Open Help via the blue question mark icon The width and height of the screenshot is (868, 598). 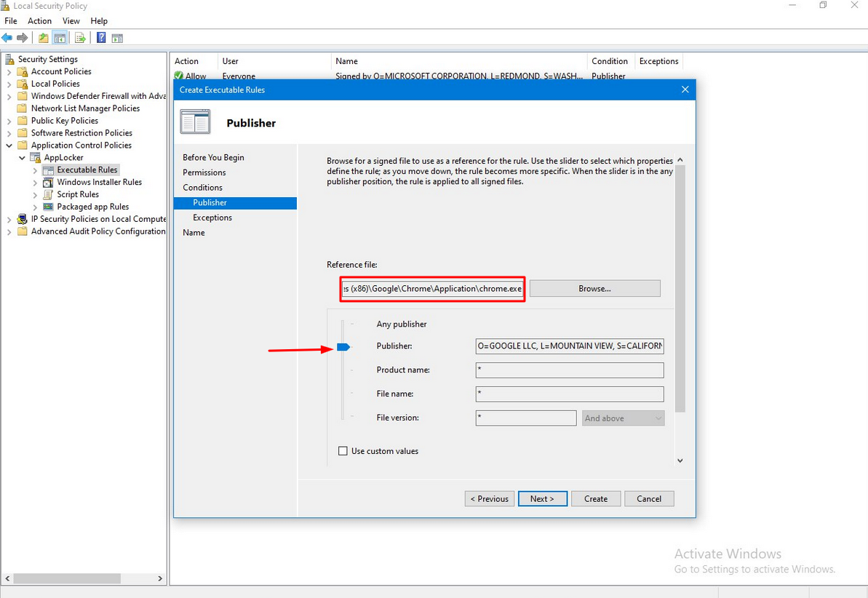[x=101, y=38]
